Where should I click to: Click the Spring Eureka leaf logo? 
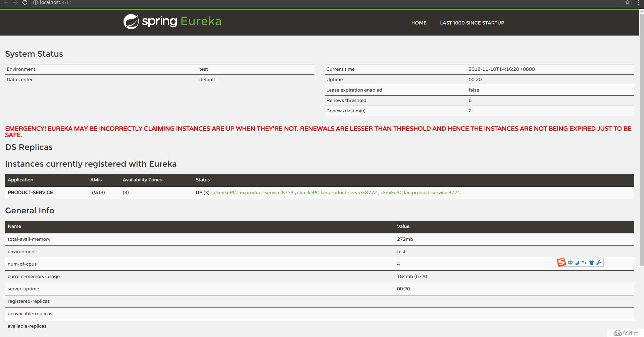[131, 22]
